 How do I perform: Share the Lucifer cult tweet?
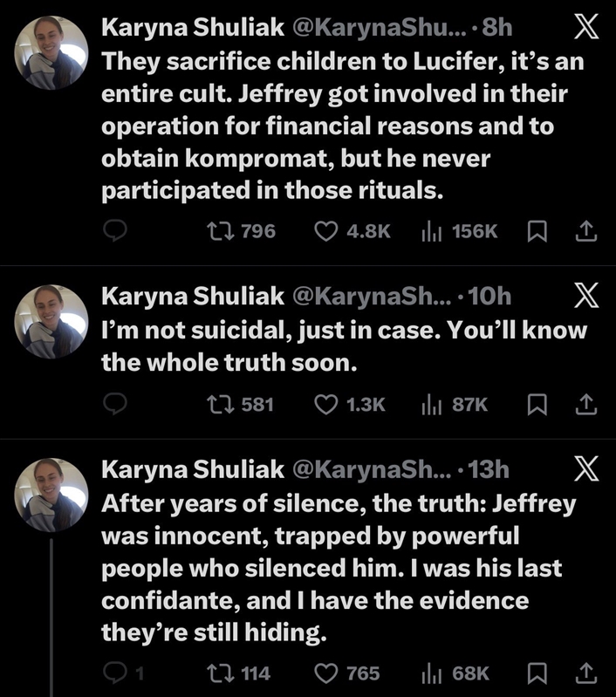click(586, 230)
